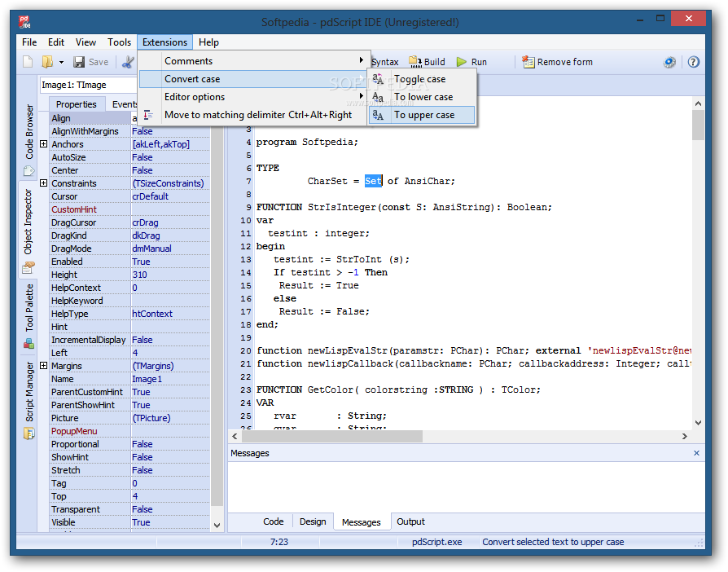
Task: Click the matching delimiter icon
Action: 148,115
